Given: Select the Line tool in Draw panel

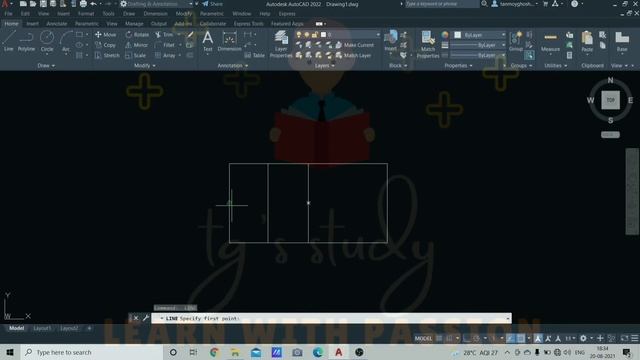Looking at the screenshot, I should tap(9, 41).
